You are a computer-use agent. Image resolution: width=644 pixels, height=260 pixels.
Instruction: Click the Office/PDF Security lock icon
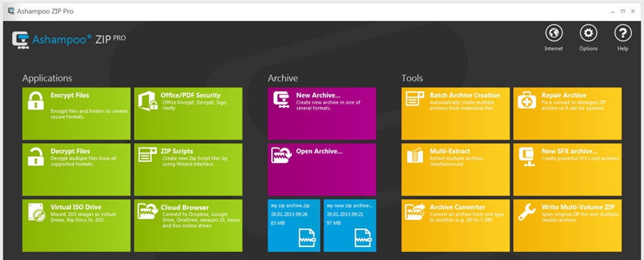coord(148,101)
